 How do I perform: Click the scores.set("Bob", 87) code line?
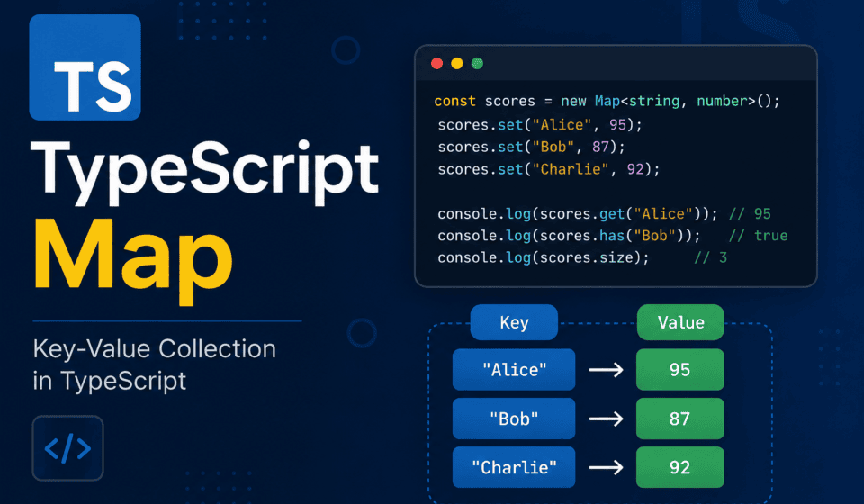(x=531, y=147)
